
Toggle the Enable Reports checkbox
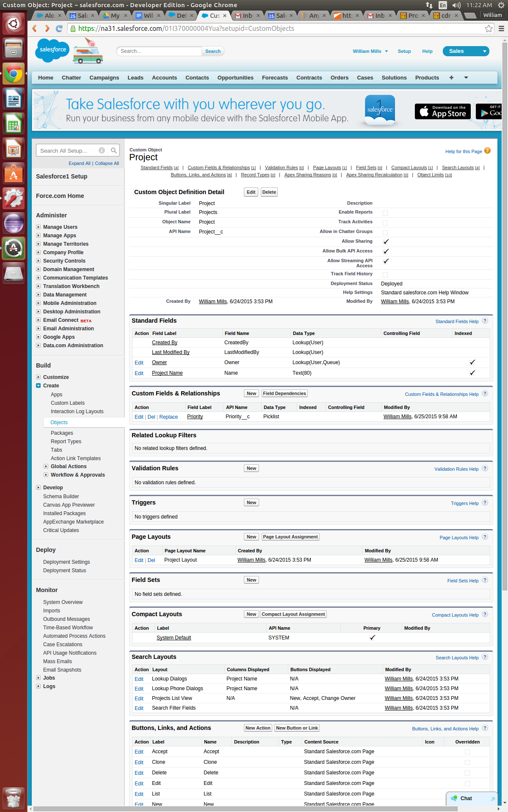tap(385, 213)
